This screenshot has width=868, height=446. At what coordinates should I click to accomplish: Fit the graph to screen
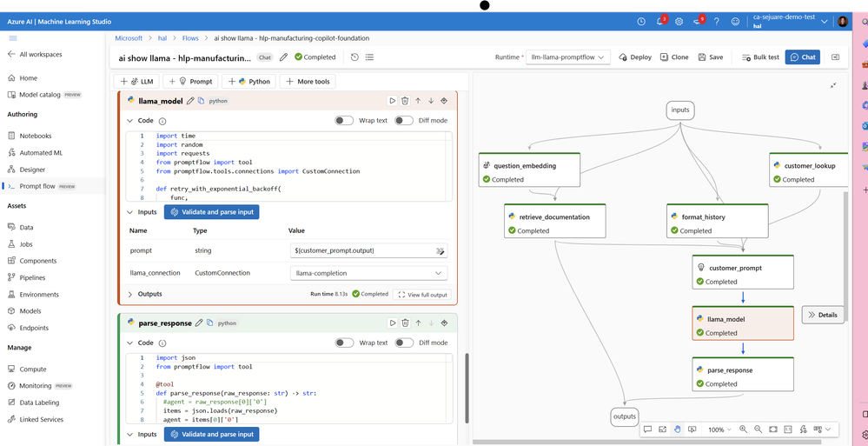click(x=772, y=429)
